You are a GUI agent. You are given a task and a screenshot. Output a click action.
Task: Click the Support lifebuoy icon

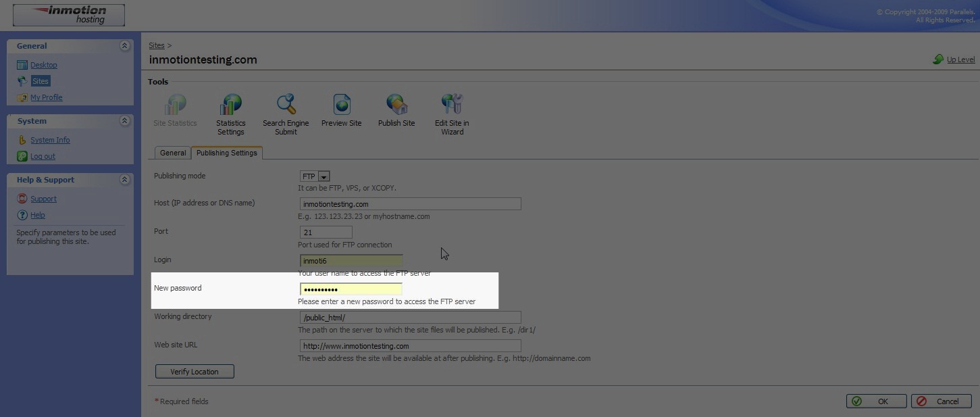pos(22,199)
